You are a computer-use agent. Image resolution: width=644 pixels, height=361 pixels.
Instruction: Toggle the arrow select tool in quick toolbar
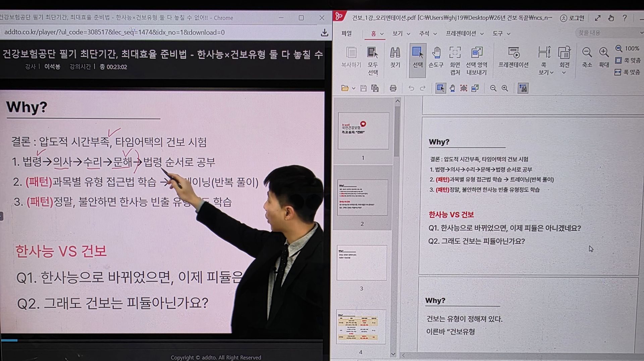coord(440,88)
